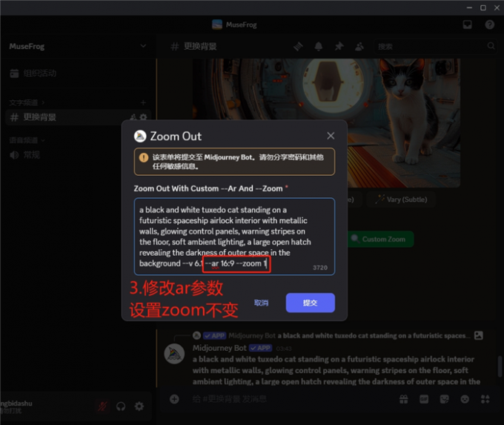Join the 常规 voice channel
Screen dimensions: 504x425
pyautogui.click(x=25, y=155)
